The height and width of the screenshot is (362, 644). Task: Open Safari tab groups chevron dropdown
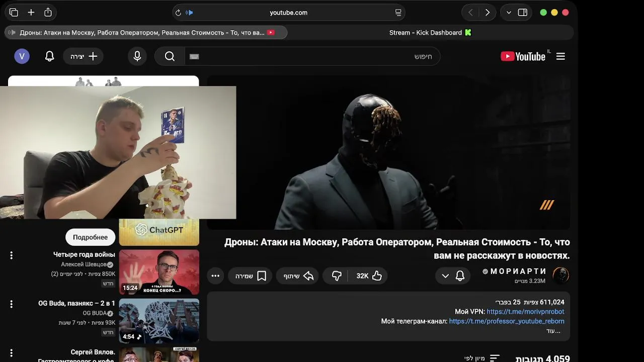(509, 13)
